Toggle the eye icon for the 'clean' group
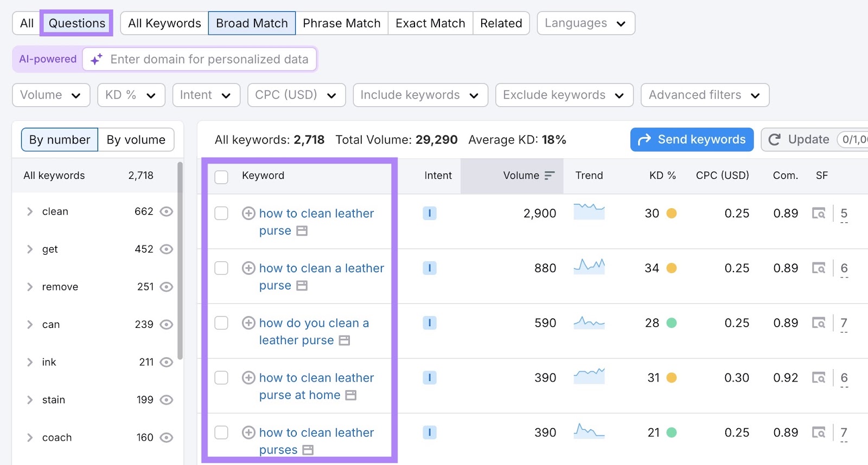The image size is (868, 465). (167, 211)
